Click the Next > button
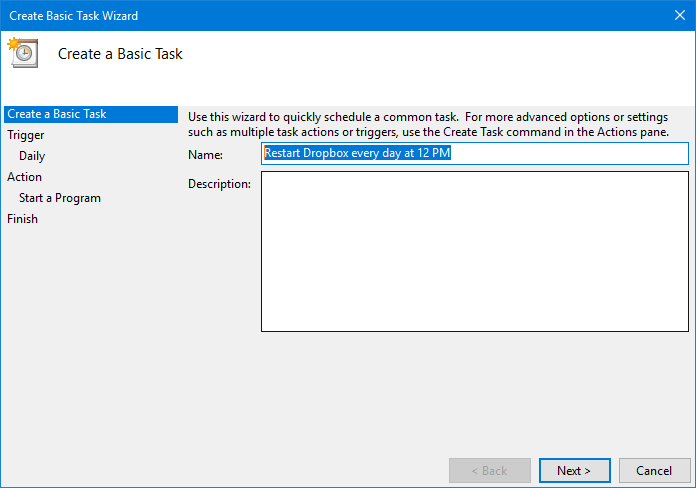The width and height of the screenshot is (696, 488). pyautogui.click(x=574, y=470)
